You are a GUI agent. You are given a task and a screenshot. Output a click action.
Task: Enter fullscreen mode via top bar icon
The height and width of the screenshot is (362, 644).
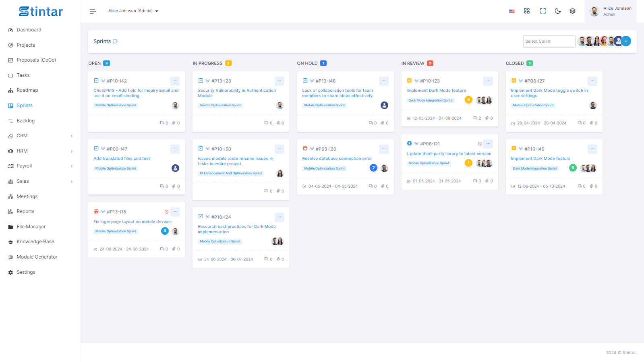point(543,11)
